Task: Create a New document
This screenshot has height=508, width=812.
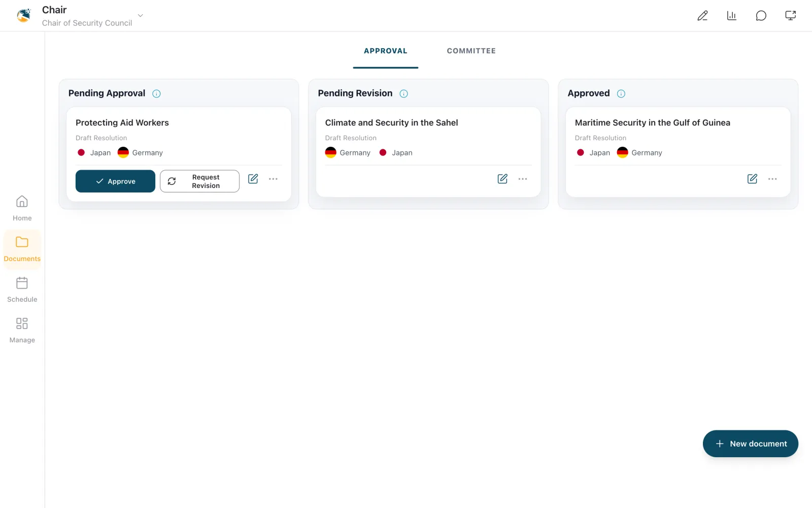Action: [750, 443]
